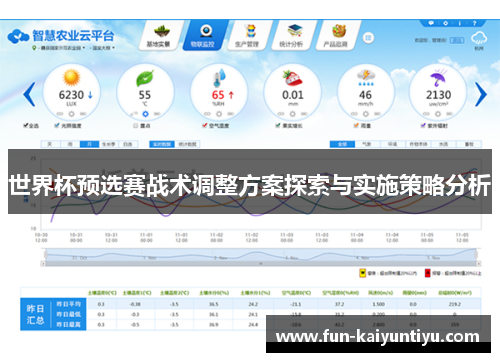This screenshot has height=362, width=500.
Task: Click the chart navigator horizontal scrollbar
Action: [261, 264]
